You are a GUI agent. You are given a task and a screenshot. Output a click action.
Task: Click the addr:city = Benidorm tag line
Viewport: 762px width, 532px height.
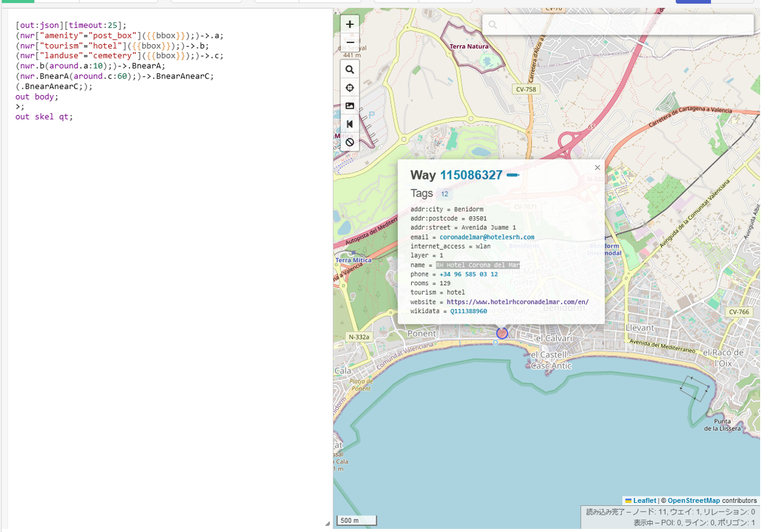[447, 209]
